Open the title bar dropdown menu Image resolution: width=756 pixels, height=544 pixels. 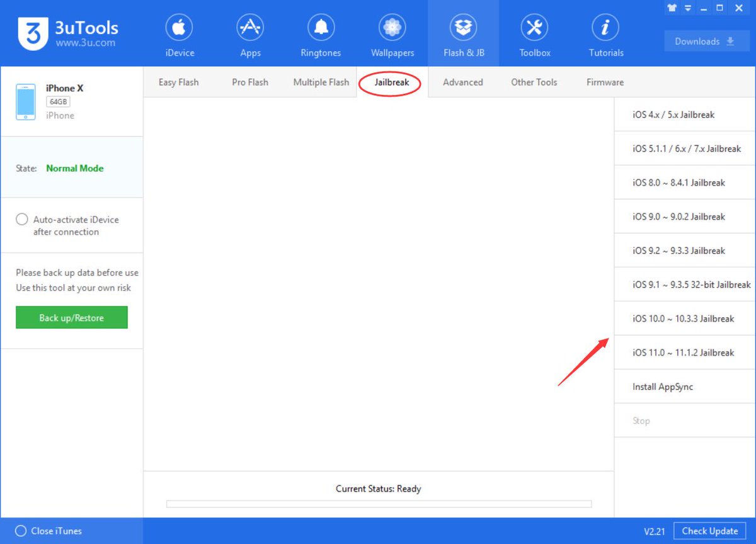pos(687,8)
